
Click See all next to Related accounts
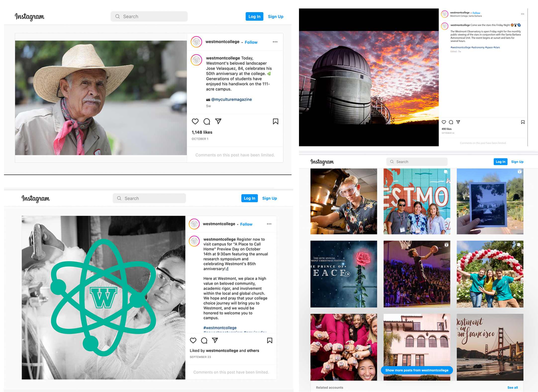pos(512,388)
